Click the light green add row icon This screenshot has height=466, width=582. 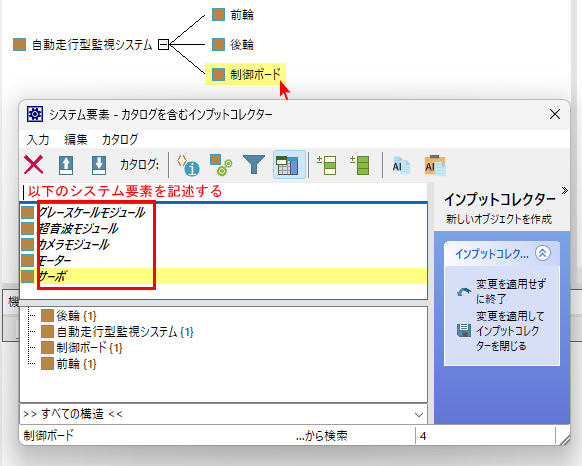click(x=327, y=165)
